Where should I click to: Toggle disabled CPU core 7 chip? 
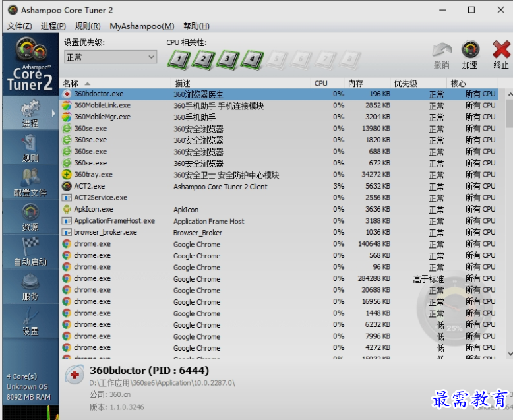325,60
